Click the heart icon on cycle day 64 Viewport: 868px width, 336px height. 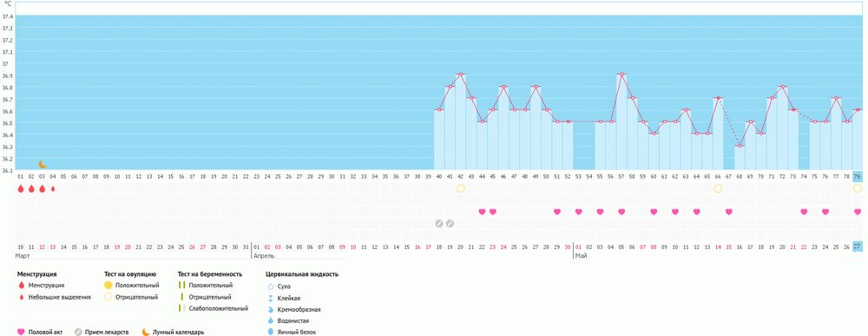(x=696, y=212)
